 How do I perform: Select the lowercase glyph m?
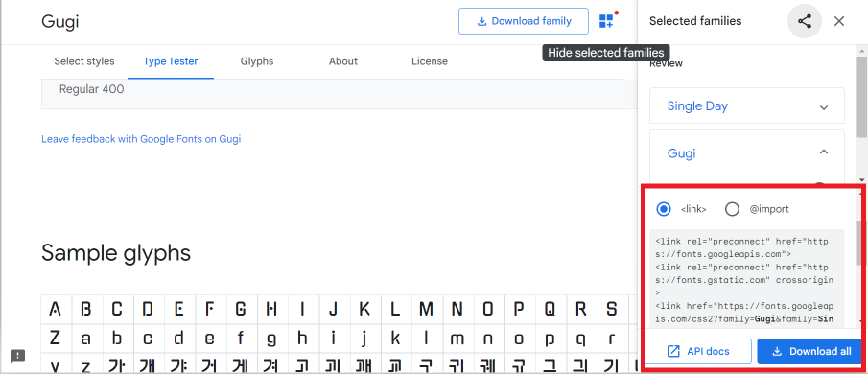(457, 338)
